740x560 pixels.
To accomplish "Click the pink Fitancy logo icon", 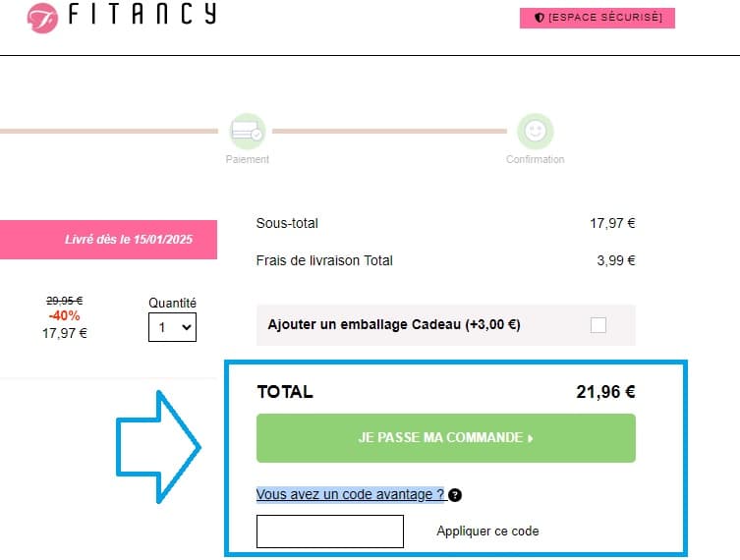I will 42,17.
